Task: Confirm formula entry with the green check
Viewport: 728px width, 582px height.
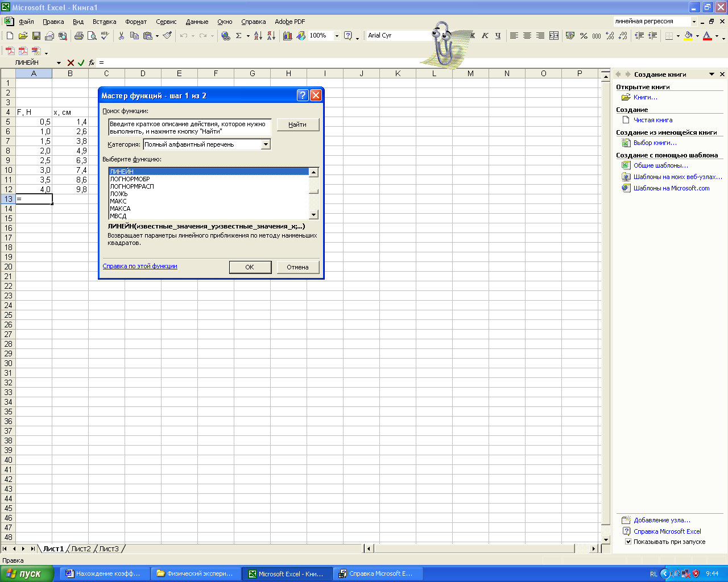Action: tap(81, 63)
